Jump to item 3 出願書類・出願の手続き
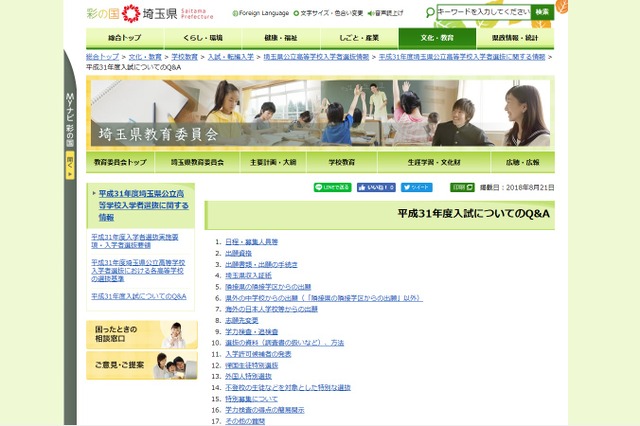The image size is (640, 426). pyautogui.click(x=261, y=264)
